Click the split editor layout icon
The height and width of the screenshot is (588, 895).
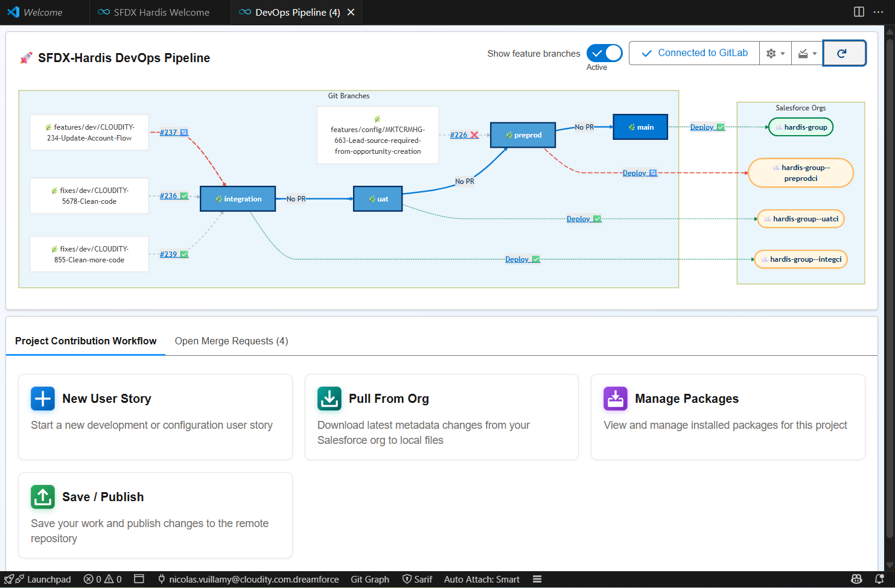(x=859, y=12)
